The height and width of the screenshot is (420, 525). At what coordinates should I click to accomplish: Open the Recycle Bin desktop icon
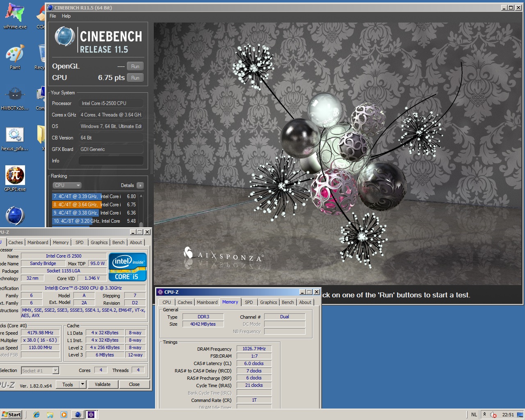(41, 57)
